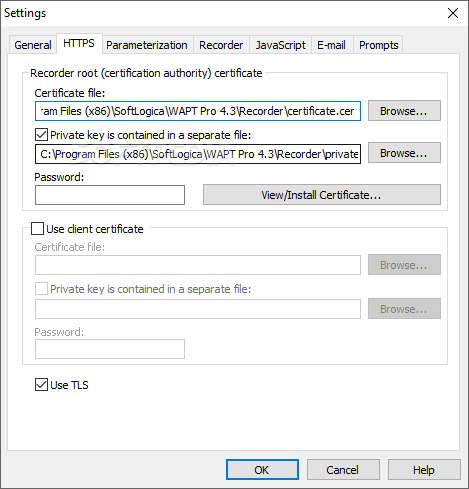The width and height of the screenshot is (469, 489).
Task: Switch to the General tab
Action: pyautogui.click(x=33, y=45)
